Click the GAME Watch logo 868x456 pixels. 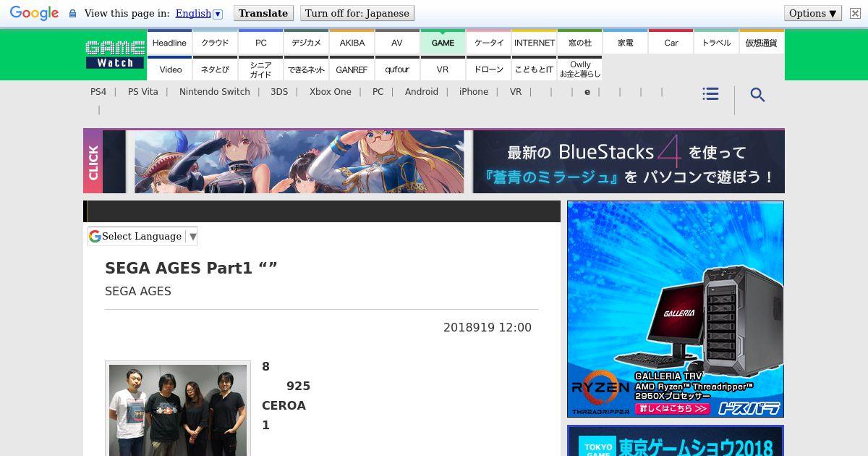click(x=115, y=54)
